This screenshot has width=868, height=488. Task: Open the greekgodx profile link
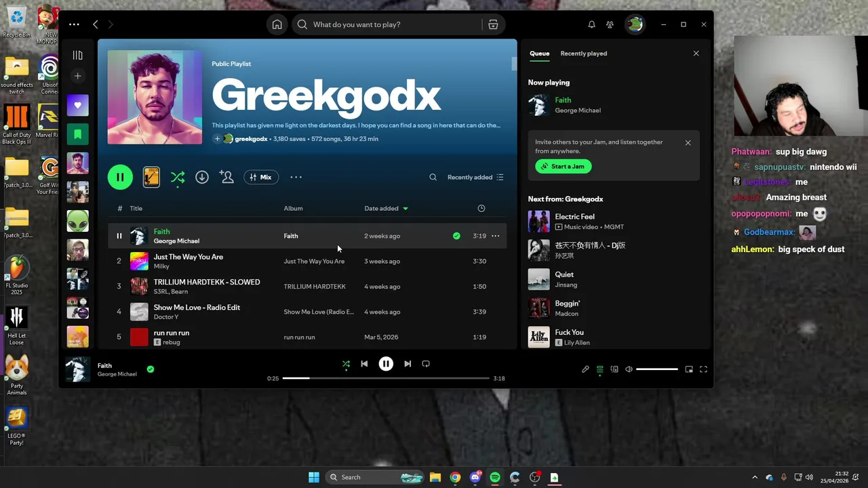coord(251,139)
